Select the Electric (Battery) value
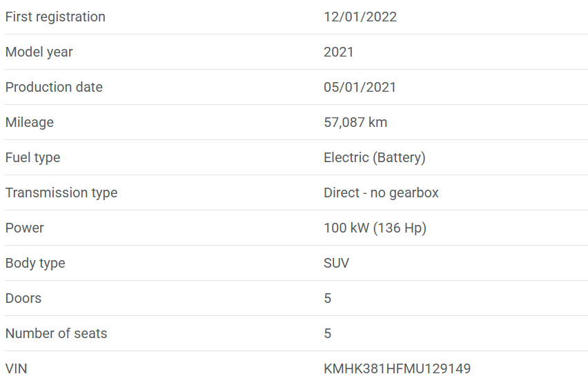 point(374,157)
